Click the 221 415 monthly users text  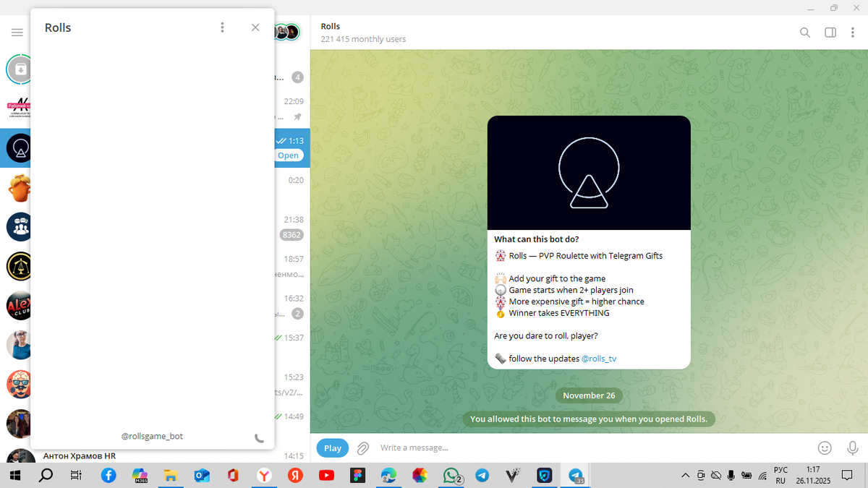[x=363, y=39]
